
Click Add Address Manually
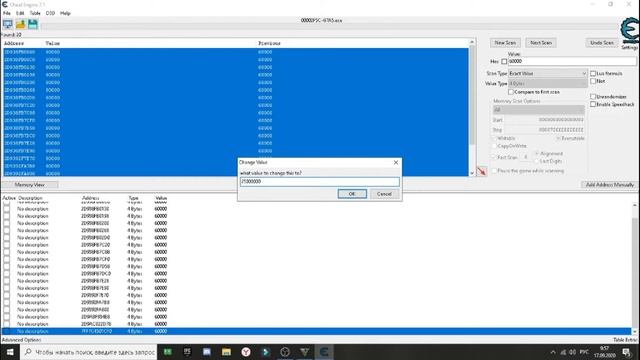coord(610,185)
